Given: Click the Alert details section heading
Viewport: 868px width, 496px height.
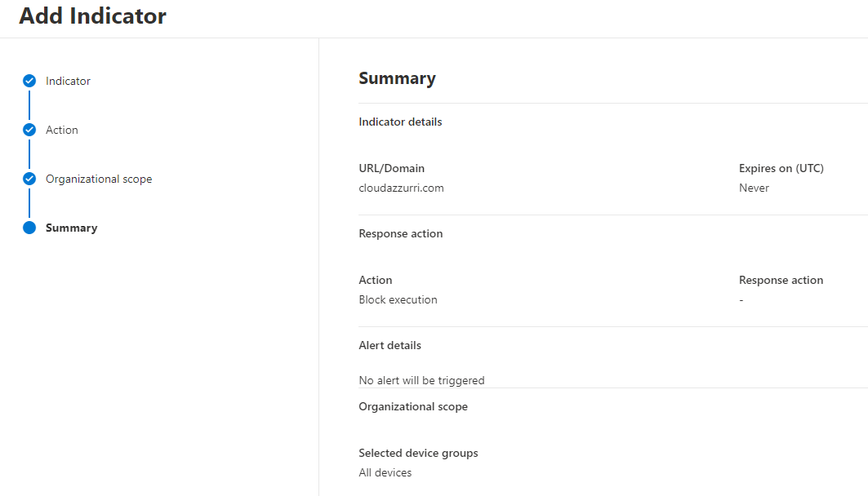Looking at the screenshot, I should (x=389, y=345).
